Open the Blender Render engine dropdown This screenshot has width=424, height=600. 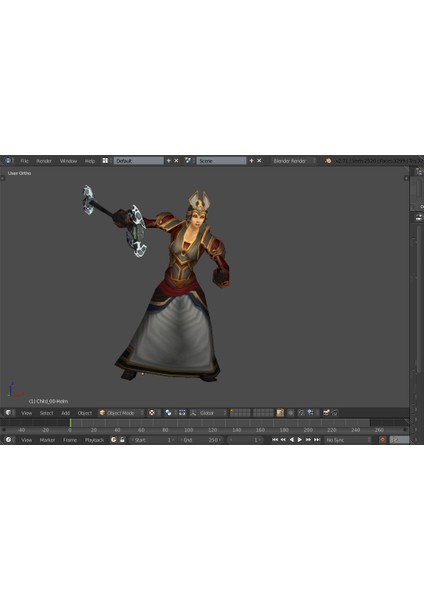[x=295, y=161]
